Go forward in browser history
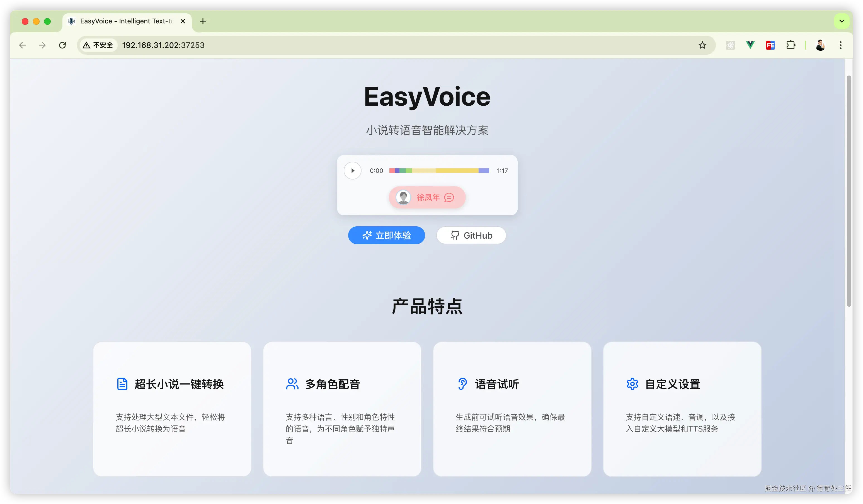 click(42, 45)
